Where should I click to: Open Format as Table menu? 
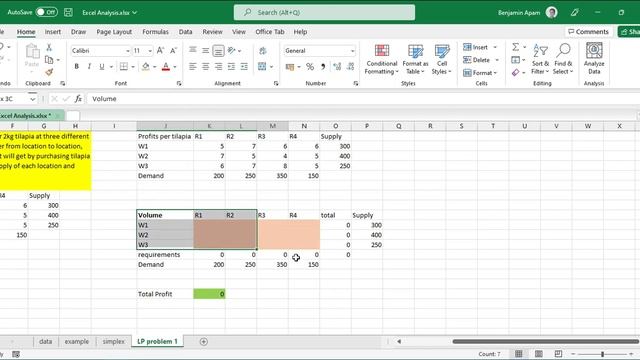point(415,60)
